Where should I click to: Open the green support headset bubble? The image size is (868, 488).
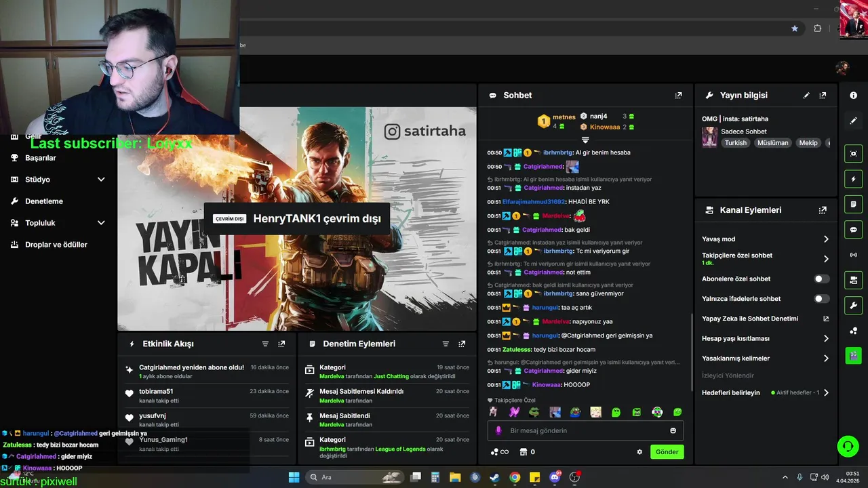(x=848, y=446)
